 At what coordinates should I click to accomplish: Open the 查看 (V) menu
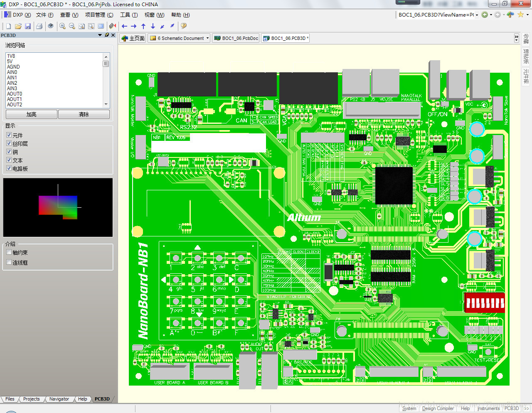point(69,15)
